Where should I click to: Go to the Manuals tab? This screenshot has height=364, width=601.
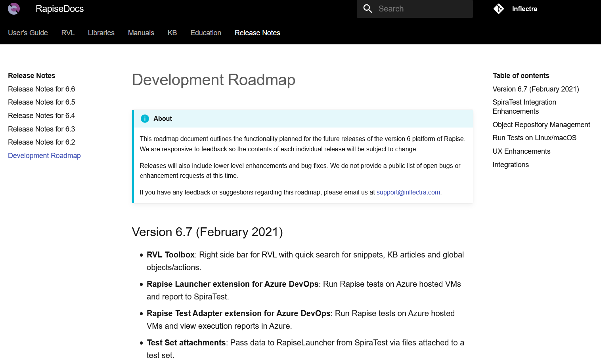(x=141, y=33)
